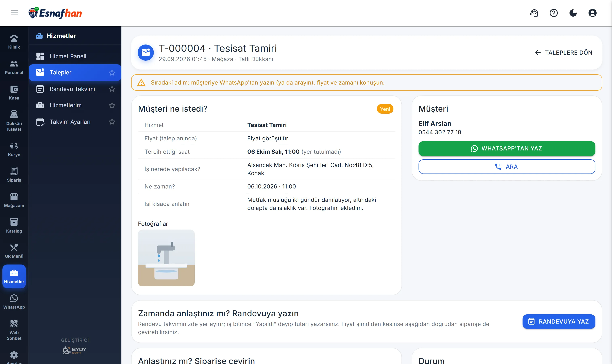Open the Dükkân Kasası module

(14, 121)
